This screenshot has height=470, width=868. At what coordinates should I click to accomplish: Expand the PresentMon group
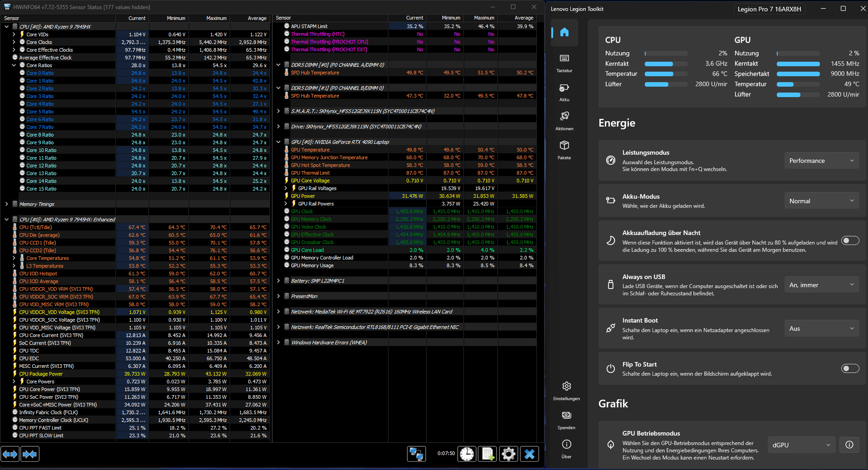[x=278, y=296]
